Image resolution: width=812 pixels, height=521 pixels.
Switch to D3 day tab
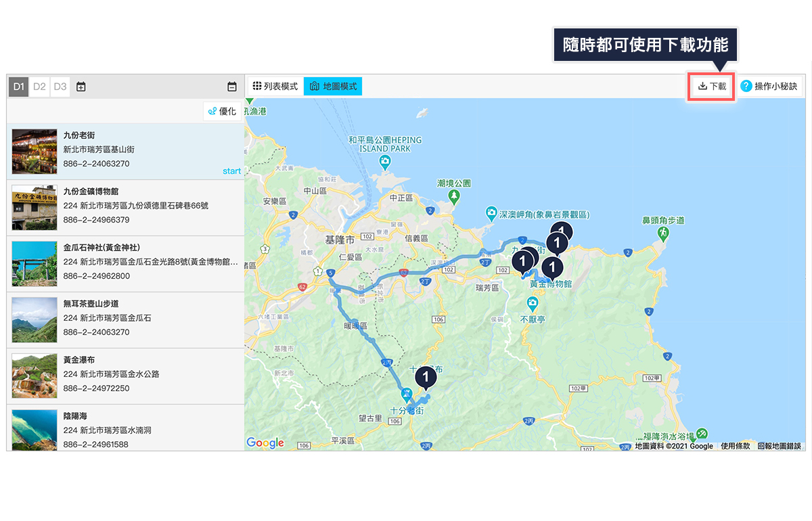60,87
